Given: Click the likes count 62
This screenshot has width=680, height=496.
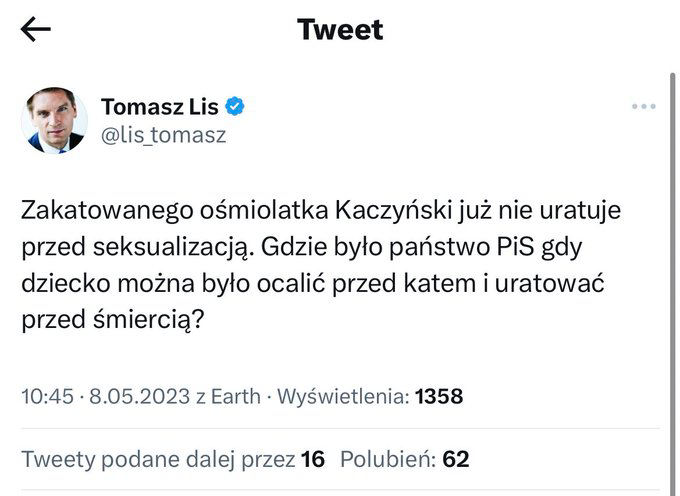Looking at the screenshot, I should [456, 460].
